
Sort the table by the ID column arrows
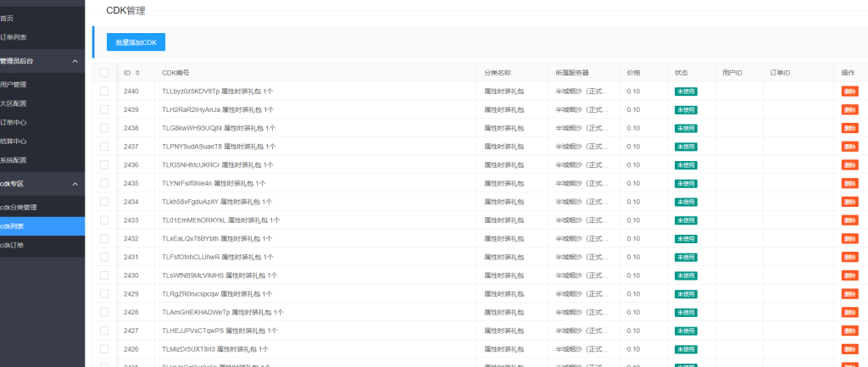coord(137,73)
